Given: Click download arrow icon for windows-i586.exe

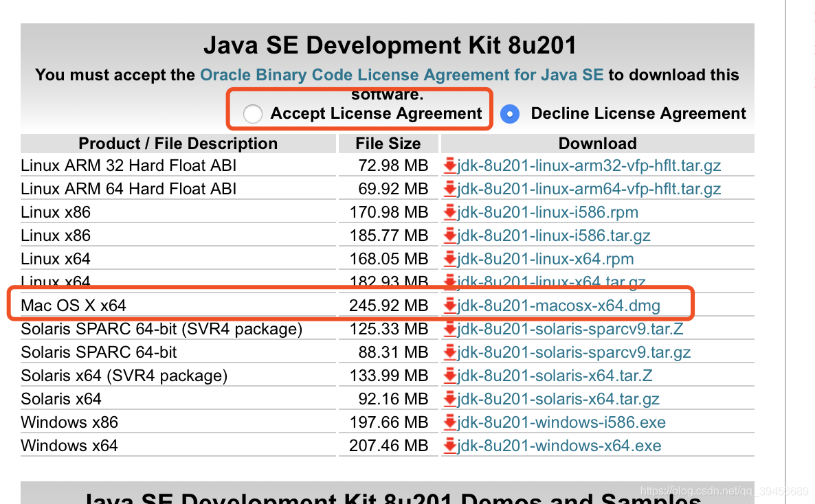Looking at the screenshot, I should point(450,422).
